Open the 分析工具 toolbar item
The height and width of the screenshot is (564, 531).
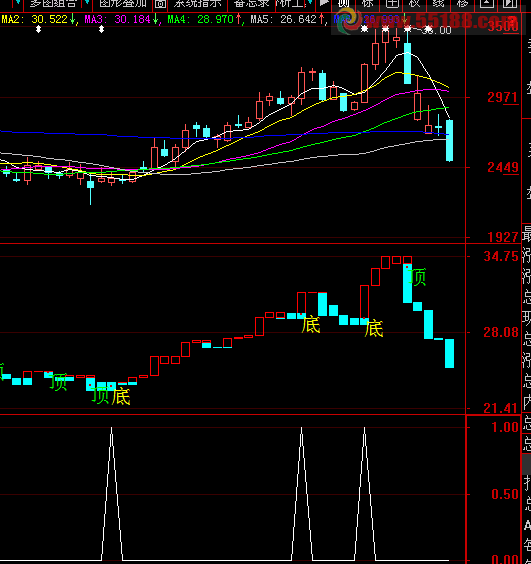pos(291,4)
